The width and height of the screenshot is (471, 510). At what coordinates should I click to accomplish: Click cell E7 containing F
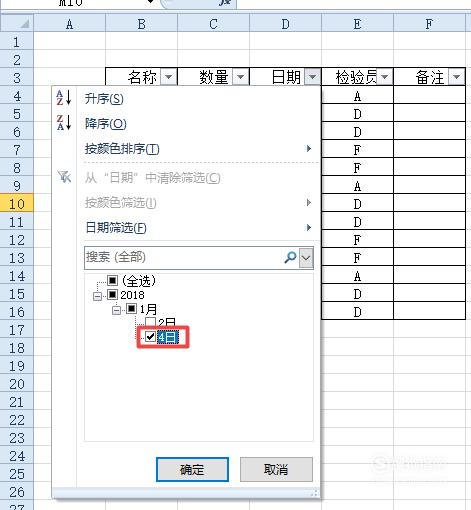357,149
